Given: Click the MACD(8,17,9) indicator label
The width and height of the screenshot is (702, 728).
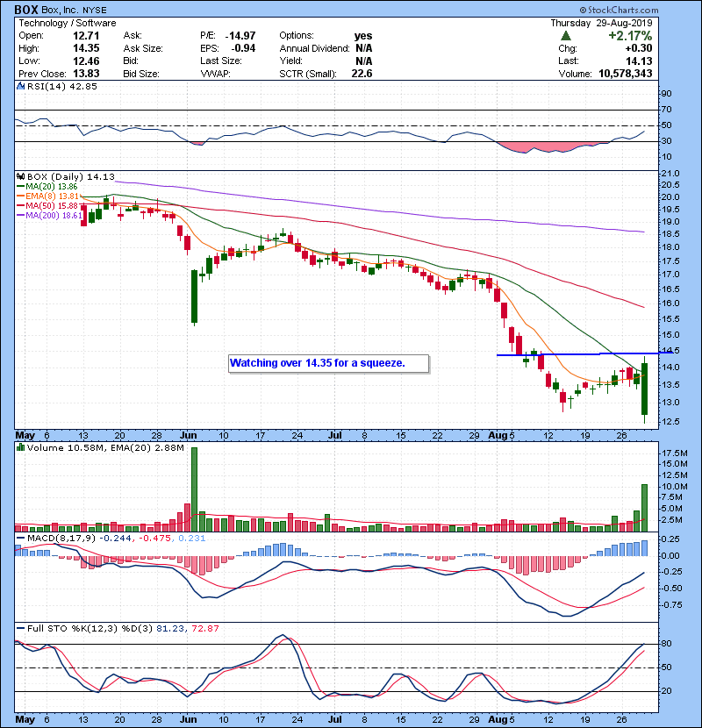Looking at the screenshot, I should point(61,539).
